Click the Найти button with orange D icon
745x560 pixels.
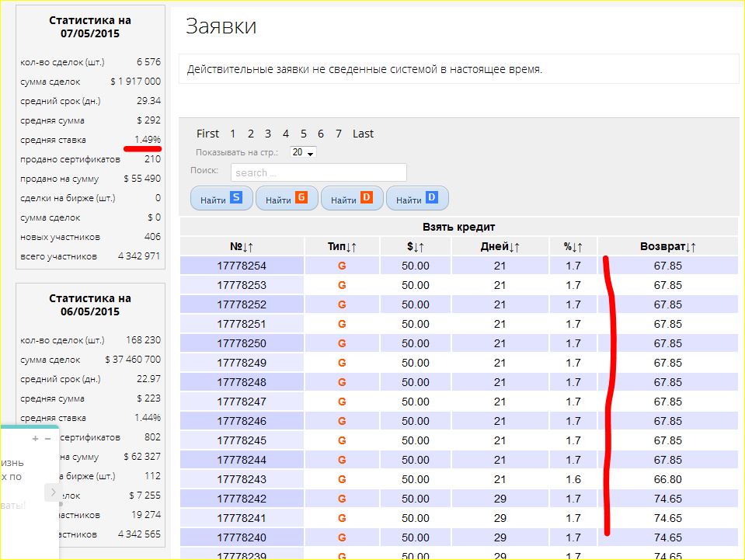click(x=352, y=199)
